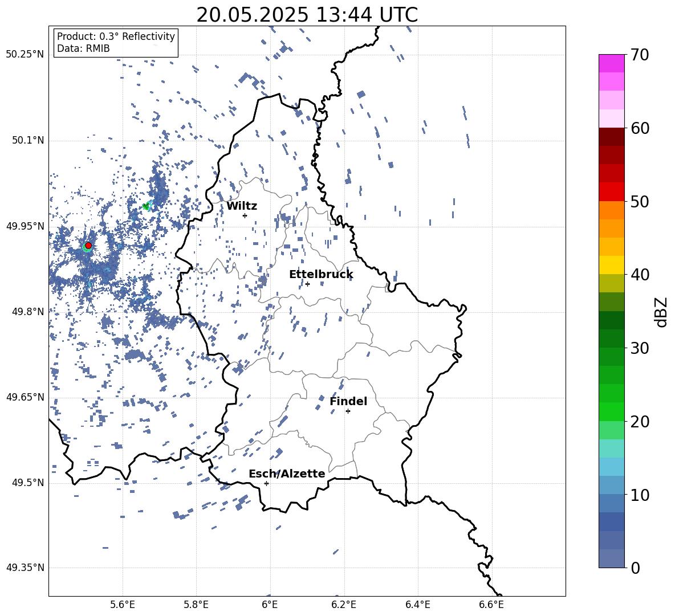675x616 pixels.
Task: Click the 49.35°N latitude label
Action: [x=25, y=568]
